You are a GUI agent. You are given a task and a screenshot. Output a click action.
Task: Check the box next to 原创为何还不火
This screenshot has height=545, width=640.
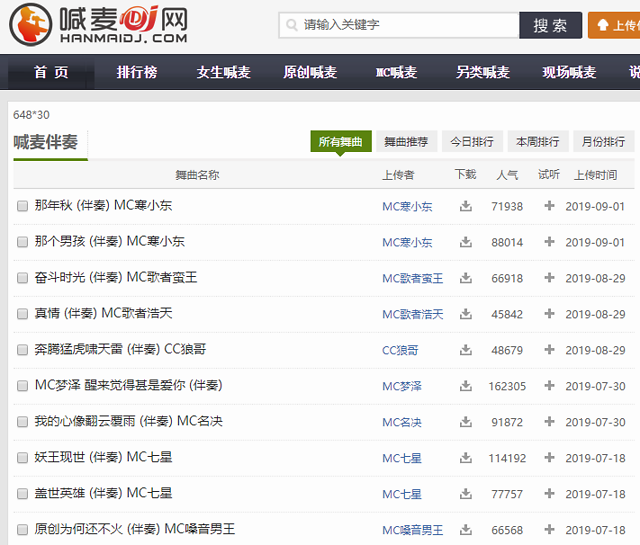[x=22, y=530]
